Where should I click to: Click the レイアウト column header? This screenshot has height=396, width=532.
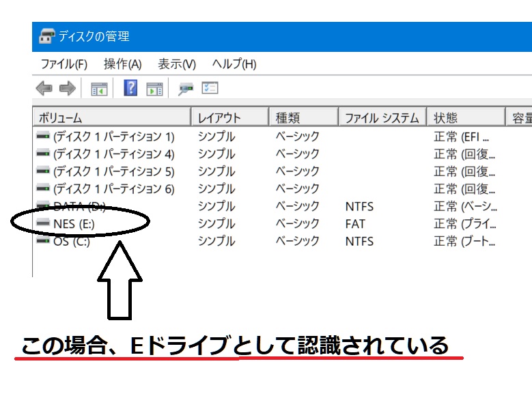[x=229, y=117]
